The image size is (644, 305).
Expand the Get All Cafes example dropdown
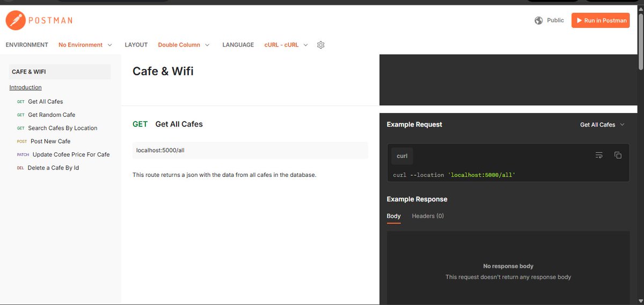pos(602,125)
